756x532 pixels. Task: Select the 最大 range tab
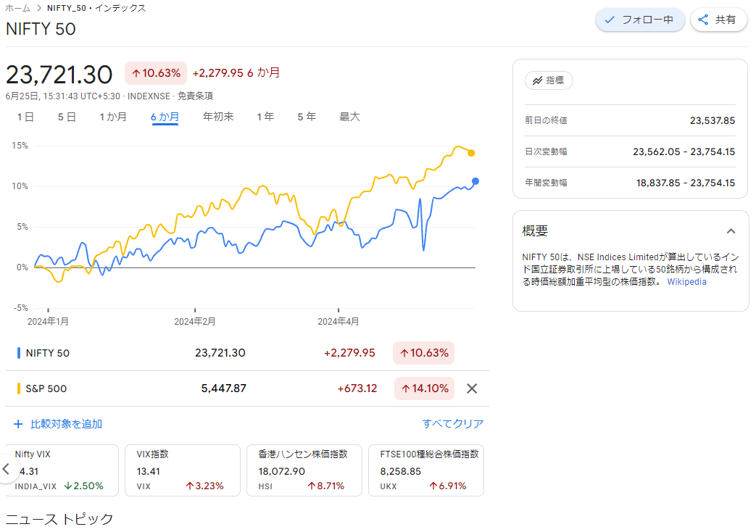pos(349,117)
